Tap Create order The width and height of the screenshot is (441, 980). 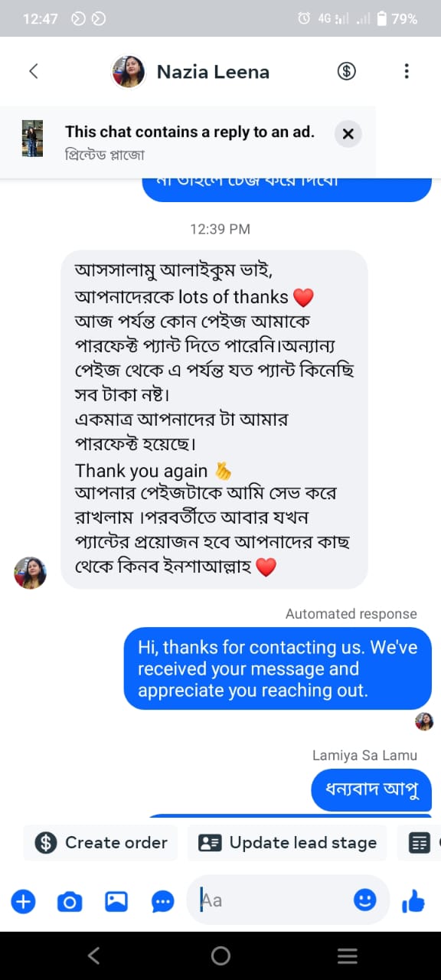(100, 842)
